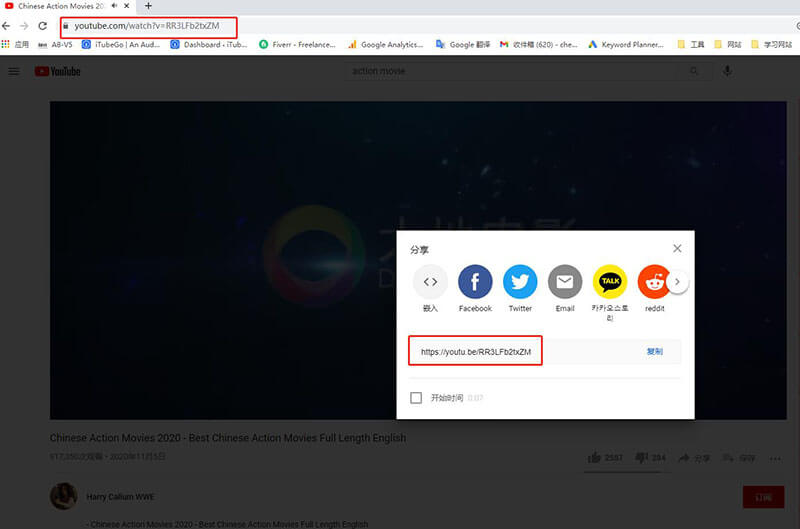800x529 pixels.
Task: Go back in the browser
Action: [6, 26]
